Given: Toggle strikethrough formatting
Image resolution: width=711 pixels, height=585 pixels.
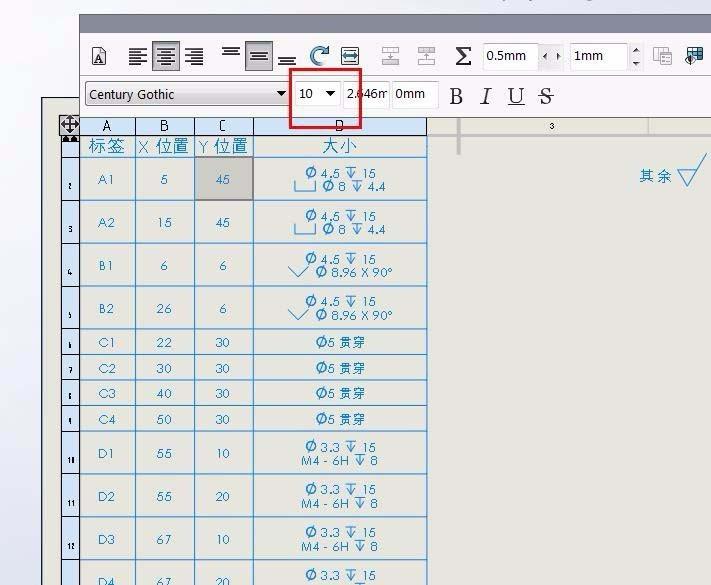Looking at the screenshot, I should click(545, 96).
